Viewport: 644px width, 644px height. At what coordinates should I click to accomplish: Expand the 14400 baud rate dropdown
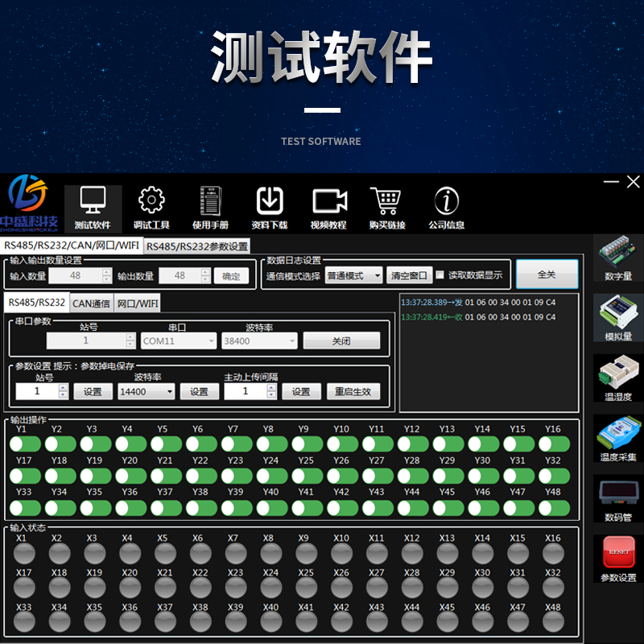coord(147,391)
